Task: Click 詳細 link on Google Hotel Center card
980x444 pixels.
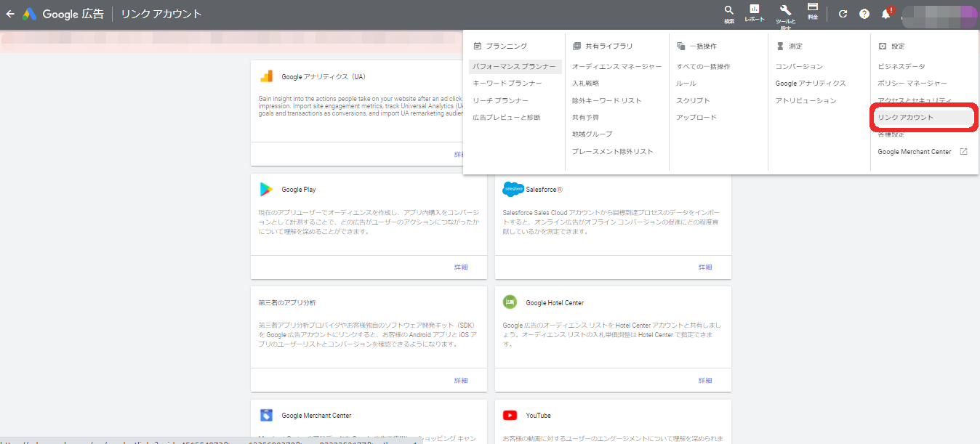Action: [x=705, y=380]
